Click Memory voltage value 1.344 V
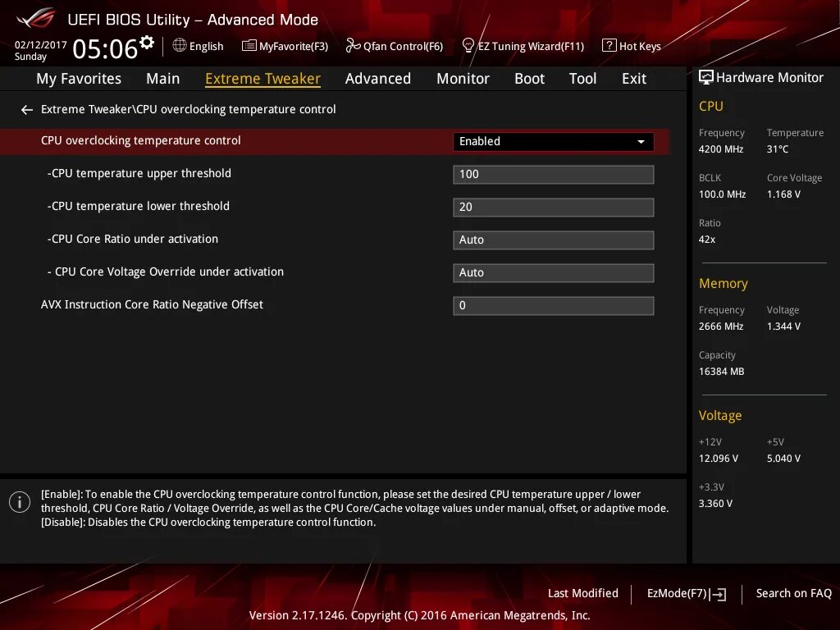840x630 pixels. (x=783, y=326)
